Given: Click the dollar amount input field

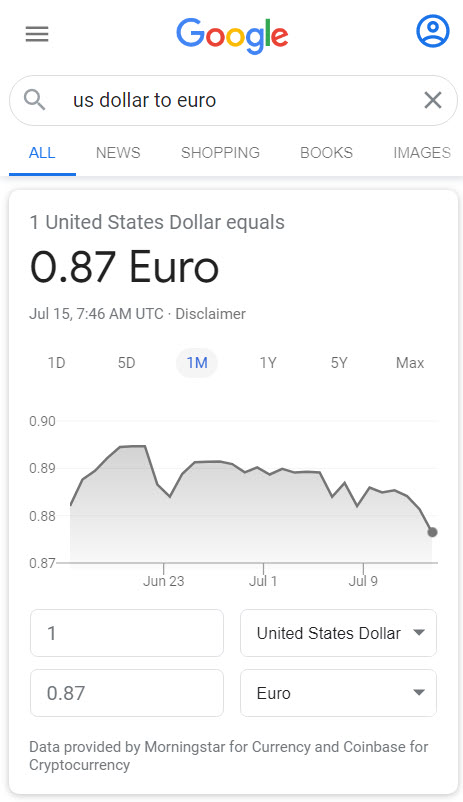Looking at the screenshot, I should (x=127, y=633).
